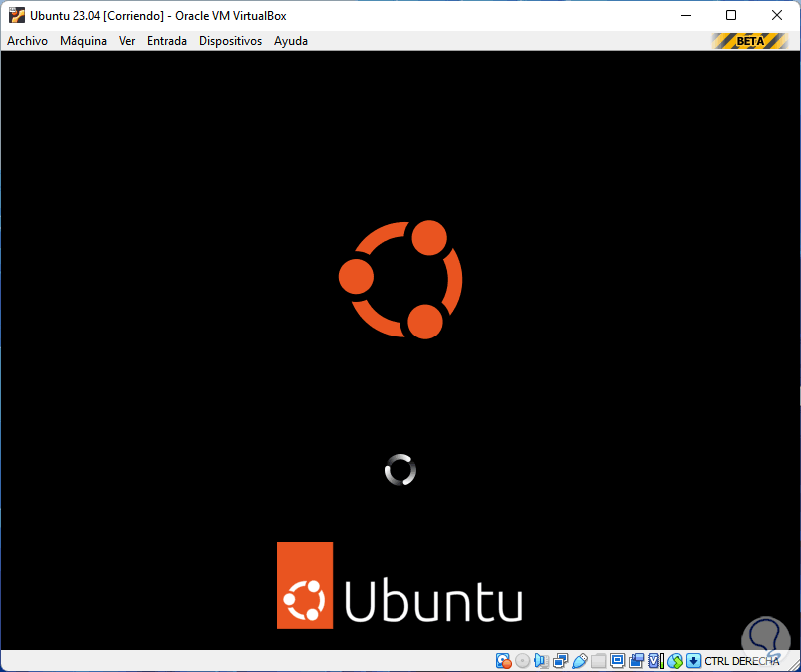
Task: Click the virtualization CPU status icon
Action: (656, 661)
